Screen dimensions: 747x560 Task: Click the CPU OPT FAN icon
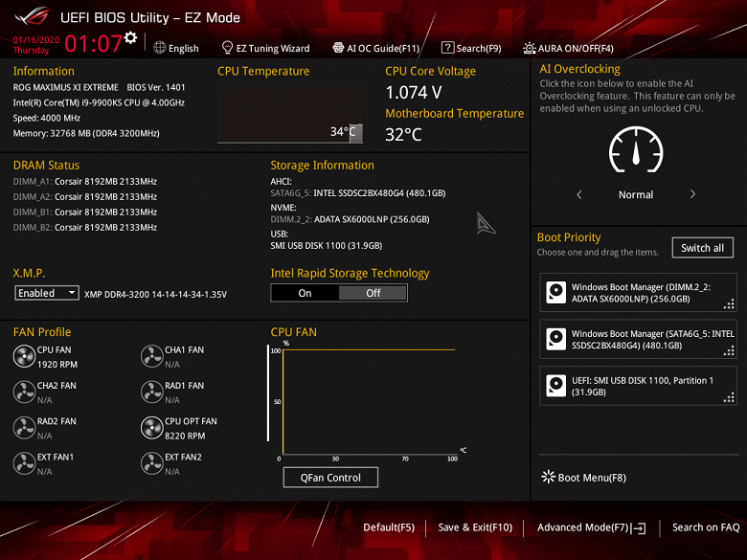[152, 428]
